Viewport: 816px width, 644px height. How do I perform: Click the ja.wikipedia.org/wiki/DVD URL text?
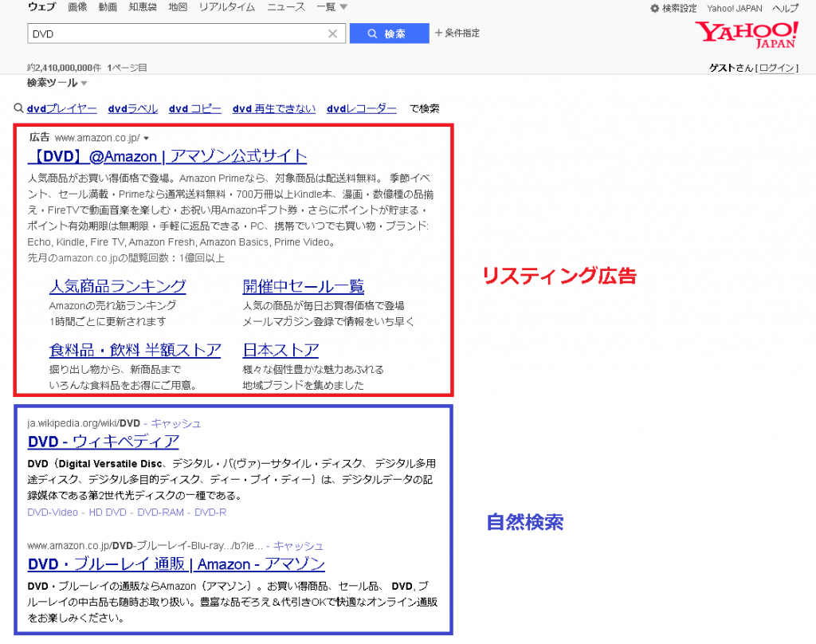point(84,424)
